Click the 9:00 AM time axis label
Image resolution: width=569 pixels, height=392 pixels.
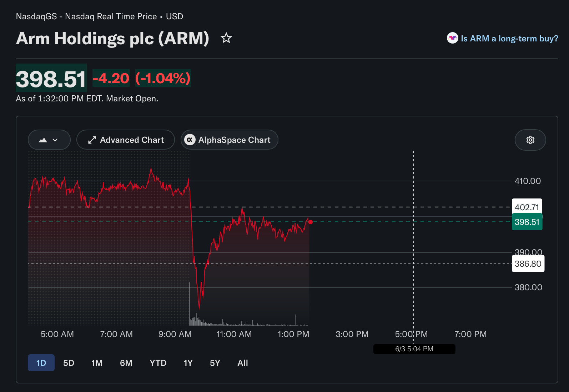[x=175, y=334]
